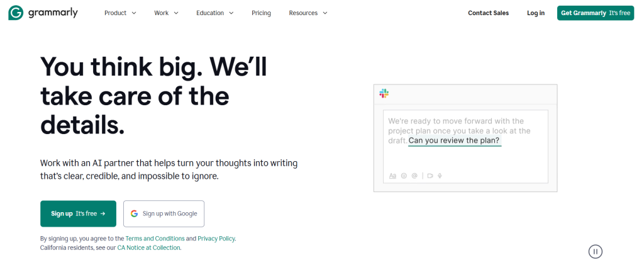The height and width of the screenshot is (272, 644).
Task: Expand the Education dropdown menu
Action: 214,13
